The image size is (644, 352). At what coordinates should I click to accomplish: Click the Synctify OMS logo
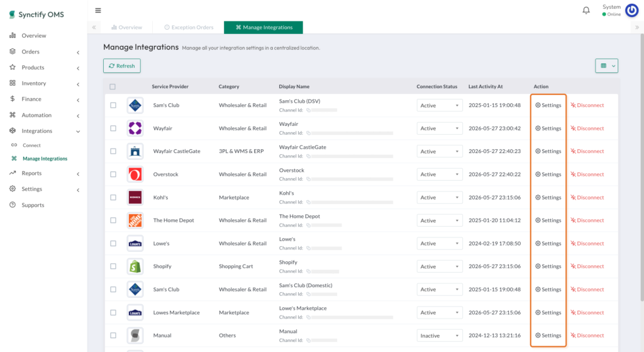click(x=36, y=14)
